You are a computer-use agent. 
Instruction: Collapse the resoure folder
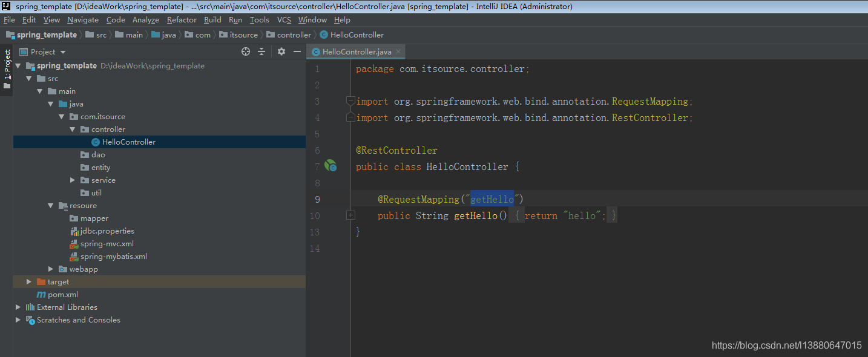pyautogui.click(x=51, y=206)
